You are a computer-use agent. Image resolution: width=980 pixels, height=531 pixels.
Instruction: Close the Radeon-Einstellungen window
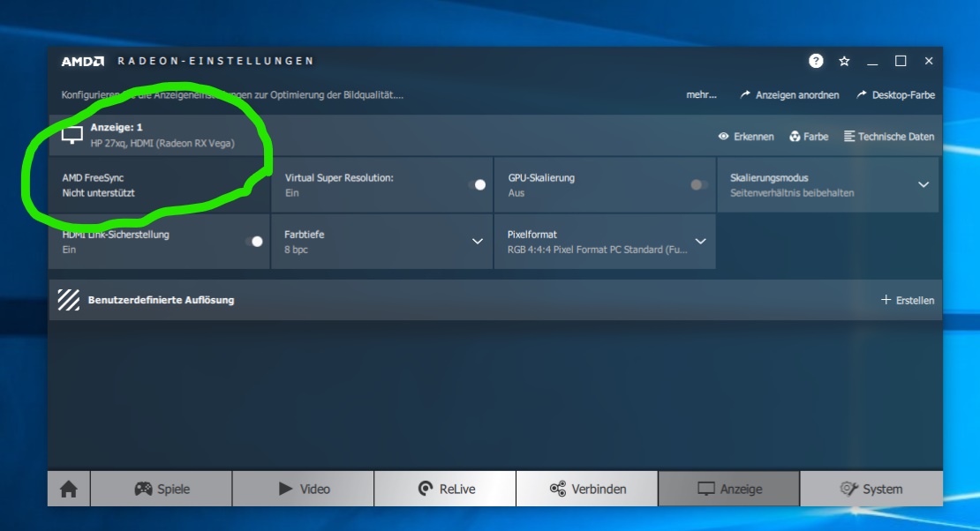(x=929, y=61)
